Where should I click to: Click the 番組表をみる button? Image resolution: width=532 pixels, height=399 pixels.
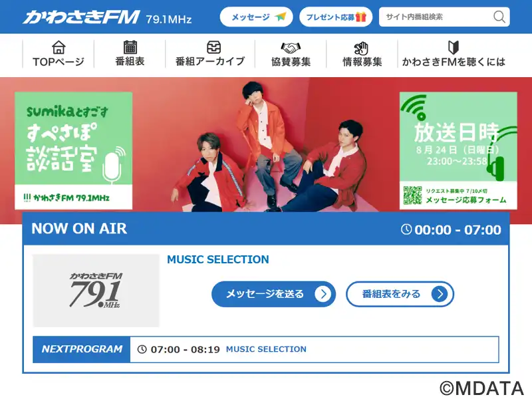[400, 294]
